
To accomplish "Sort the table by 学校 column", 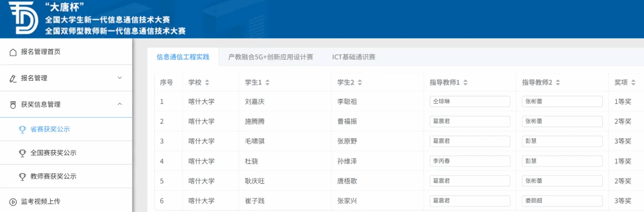I will click(x=207, y=83).
